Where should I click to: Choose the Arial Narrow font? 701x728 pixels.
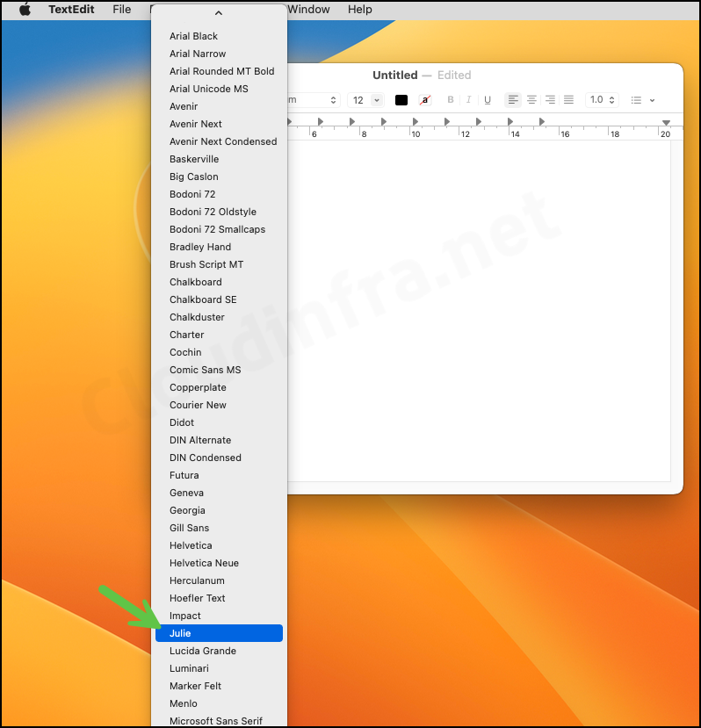(x=219, y=54)
